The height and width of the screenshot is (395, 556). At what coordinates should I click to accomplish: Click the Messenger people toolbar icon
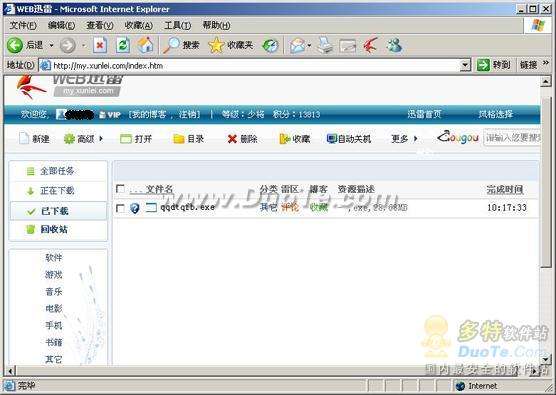(394, 45)
